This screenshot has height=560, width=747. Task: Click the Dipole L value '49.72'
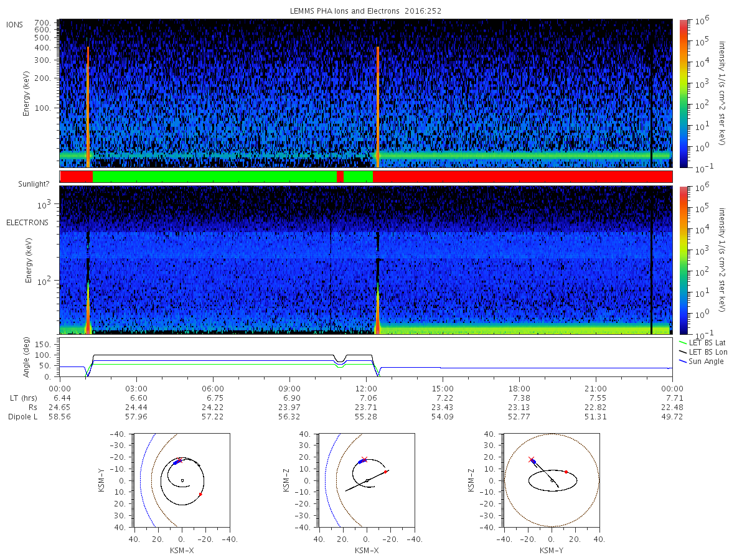672,417
